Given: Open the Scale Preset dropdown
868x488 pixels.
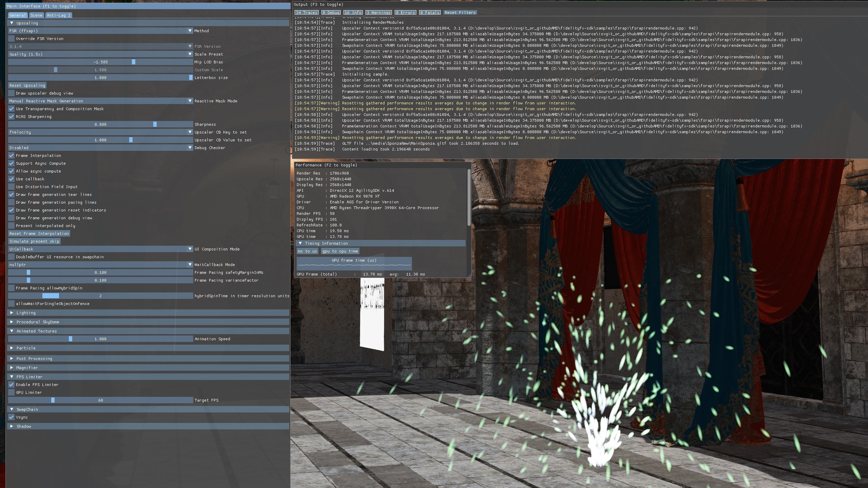Looking at the screenshot, I should pos(100,54).
